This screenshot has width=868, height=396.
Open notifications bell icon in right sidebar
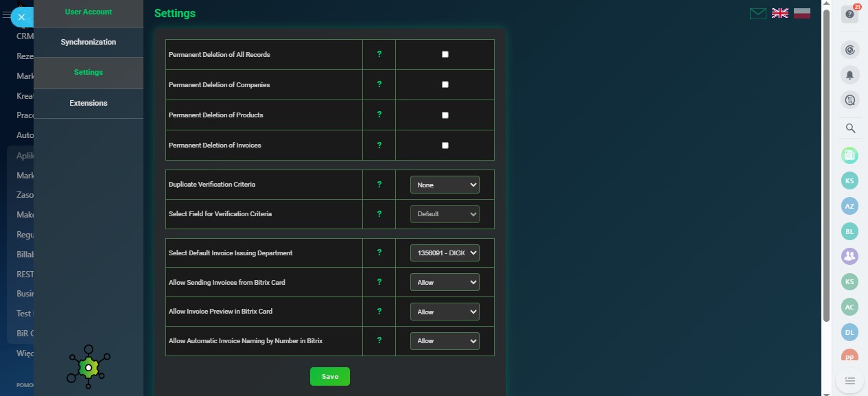click(850, 75)
